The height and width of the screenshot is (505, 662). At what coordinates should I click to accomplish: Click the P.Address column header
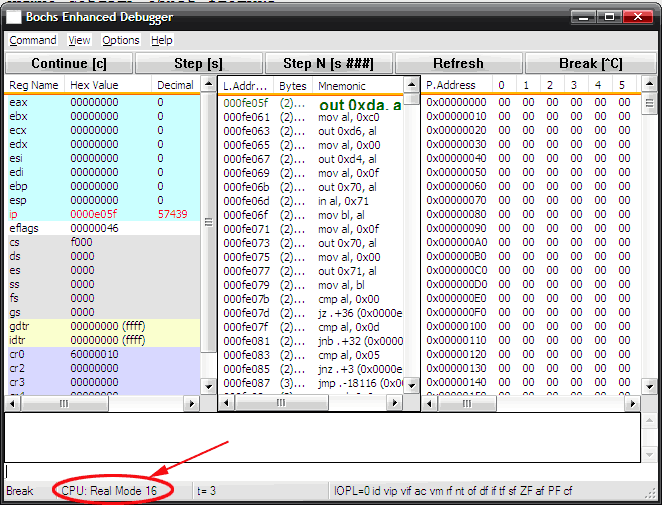[452, 86]
